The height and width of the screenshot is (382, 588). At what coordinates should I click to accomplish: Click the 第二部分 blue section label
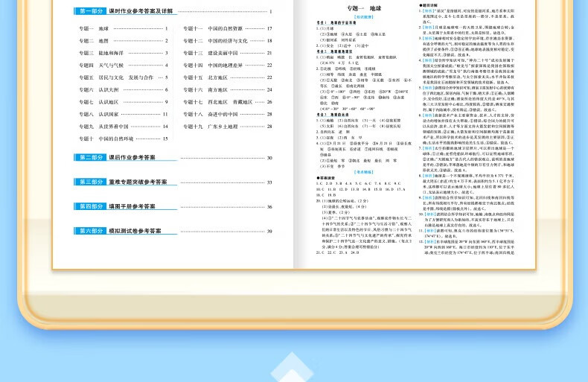pos(89,158)
